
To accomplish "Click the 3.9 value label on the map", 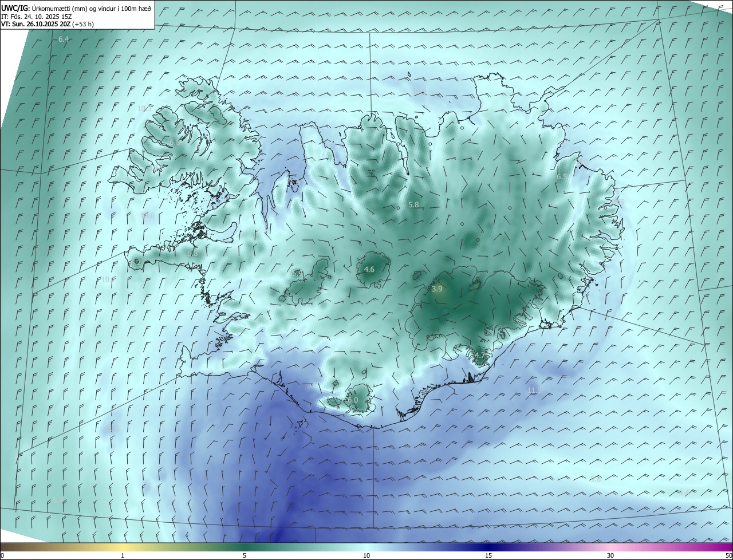I will (x=437, y=289).
